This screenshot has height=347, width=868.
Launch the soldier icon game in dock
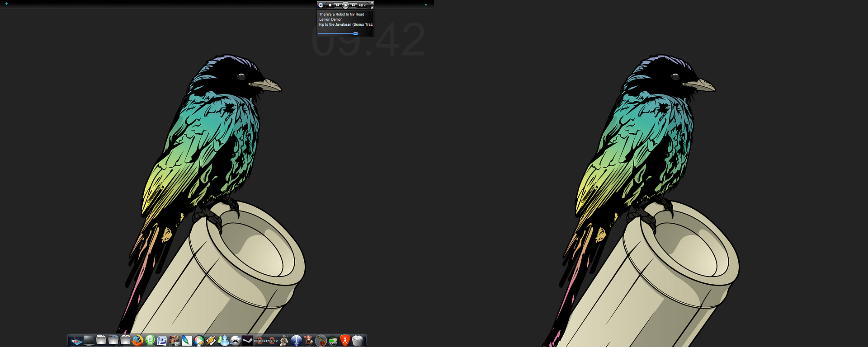(284, 340)
